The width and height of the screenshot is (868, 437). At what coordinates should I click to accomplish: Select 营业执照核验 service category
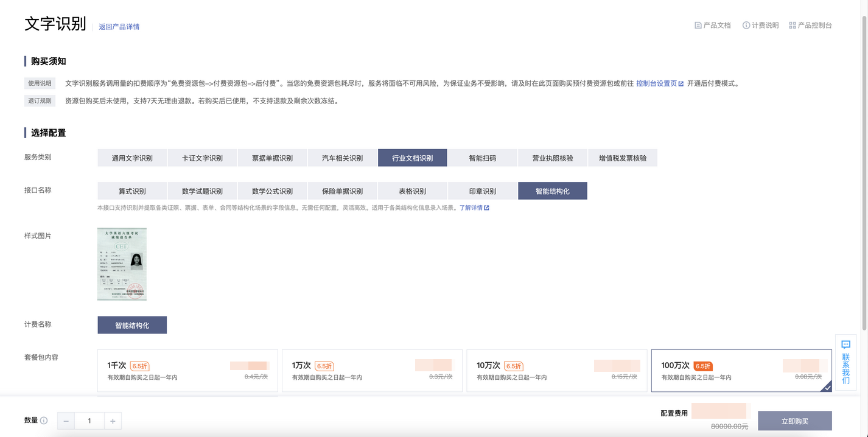(553, 158)
